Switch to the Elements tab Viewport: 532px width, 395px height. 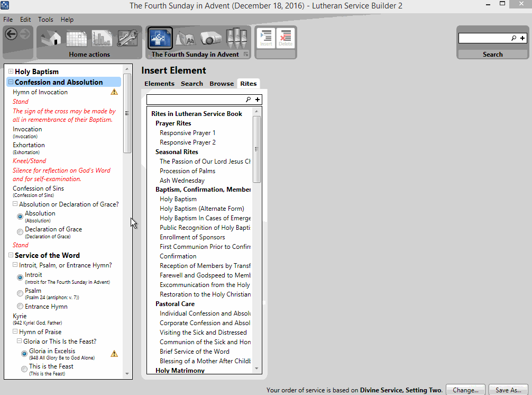[x=160, y=84]
